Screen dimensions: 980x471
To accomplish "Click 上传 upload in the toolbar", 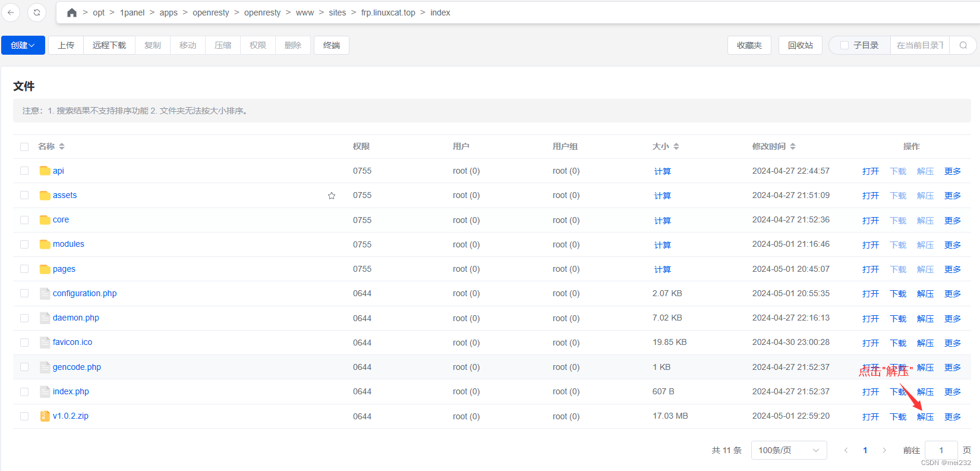I will click(x=66, y=45).
